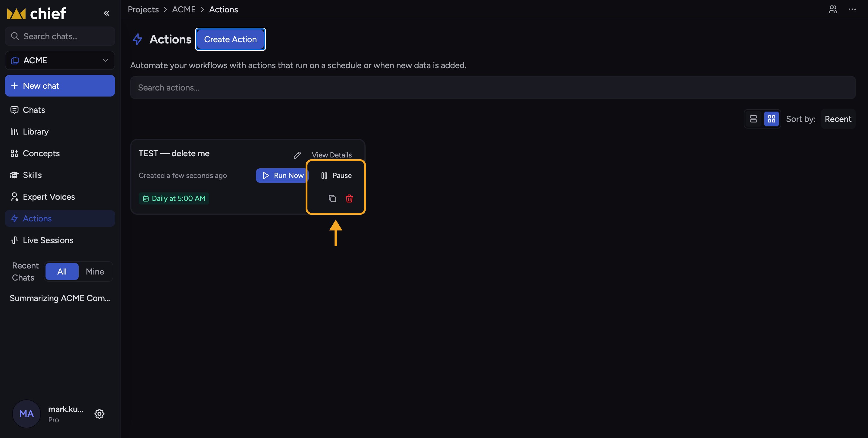Image resolution: width=868 pixels, height=438 pixels.
Task: Edit the TEST action with pencil icon
Action: pos(297,155)
